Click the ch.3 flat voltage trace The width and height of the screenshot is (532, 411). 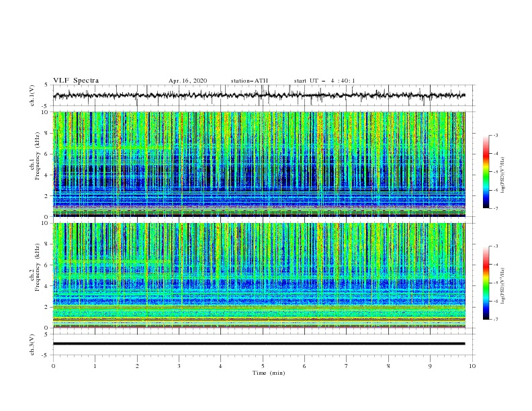pos(259,344)
